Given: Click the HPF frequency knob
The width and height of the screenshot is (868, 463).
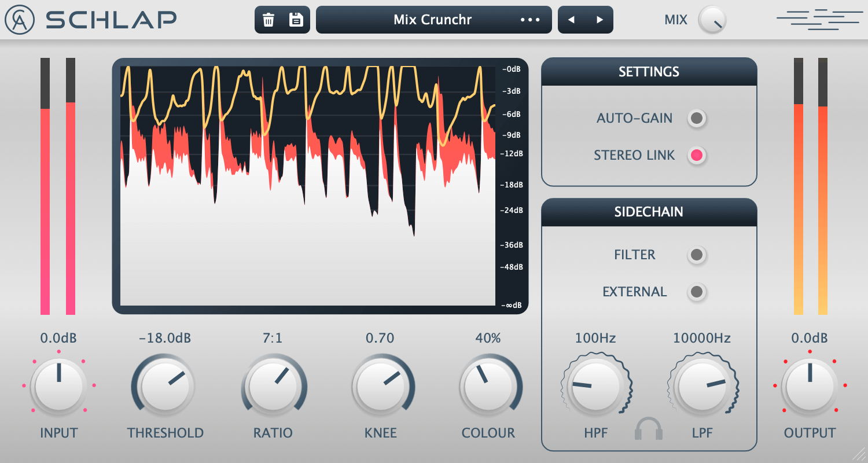Looking at the screenshot, I should [x=595, y=385].
